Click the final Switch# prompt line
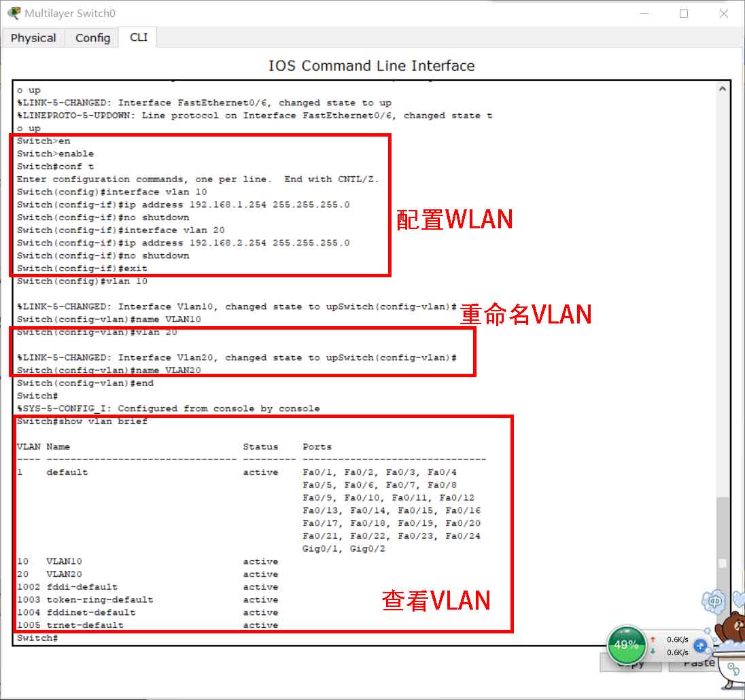Image resolution: width=745 pixels, height=700 pixels. pyautogui.click(x=37, y=637)
